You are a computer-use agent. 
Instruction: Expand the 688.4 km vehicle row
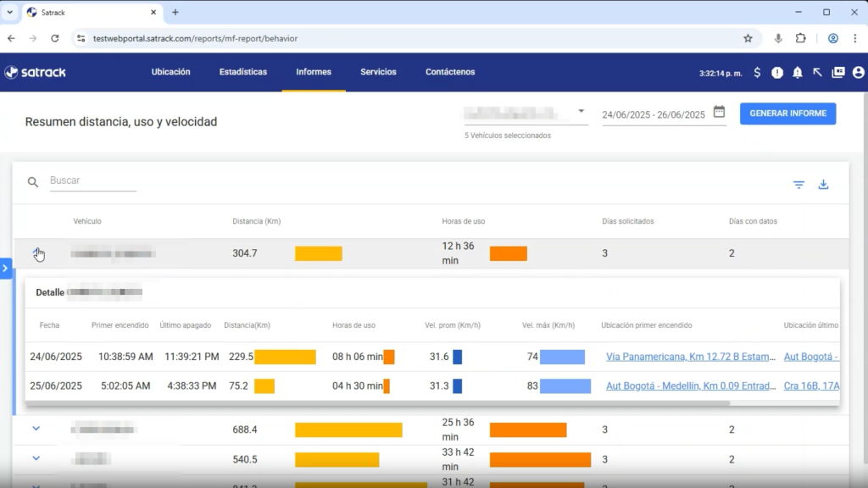[36, 429]
